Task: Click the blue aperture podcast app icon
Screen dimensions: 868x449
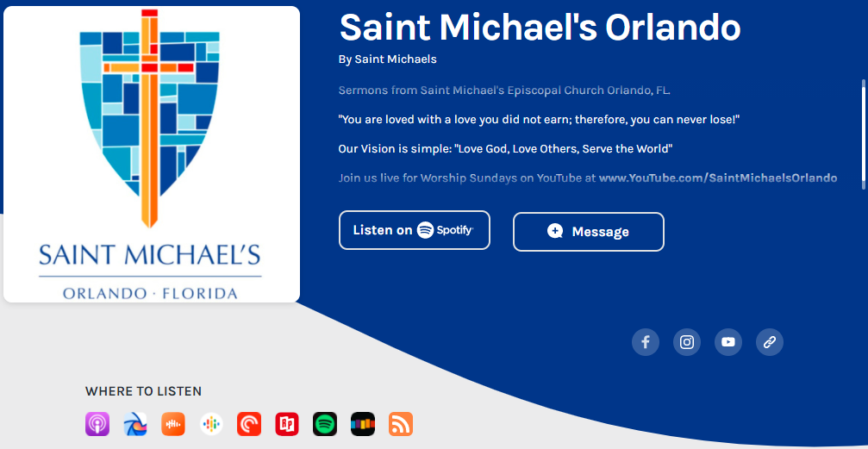Action: click(x=135, y=424)
